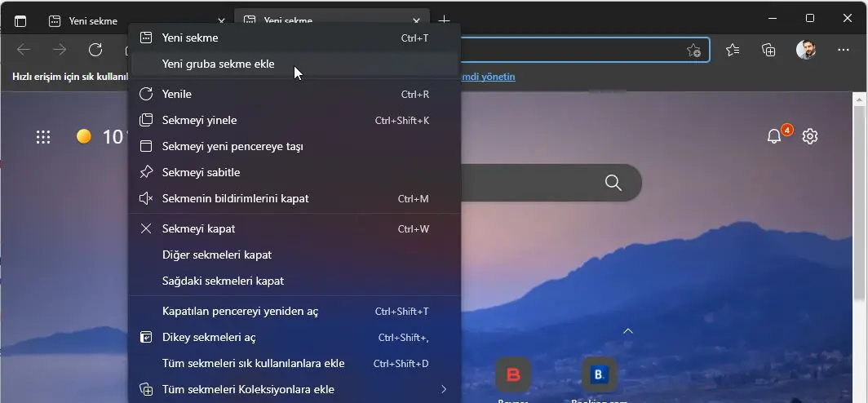The width and height of the screenshot is (868, 403).
Task: Open the app launcher grid icon
Action: coord(43,137)
